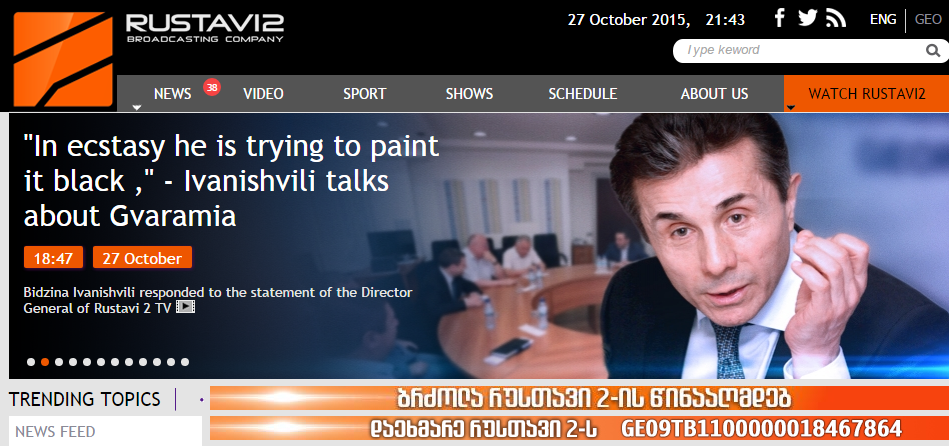Open the Ivanishvili talks about Gvaramia headline

click(x=231, y=181)
